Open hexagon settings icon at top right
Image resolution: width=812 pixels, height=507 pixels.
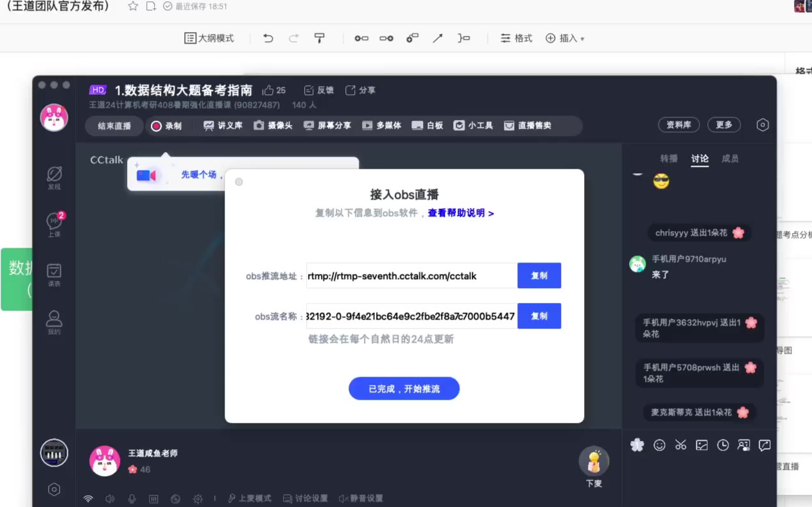pyautogui.click(x=763, y=125)
